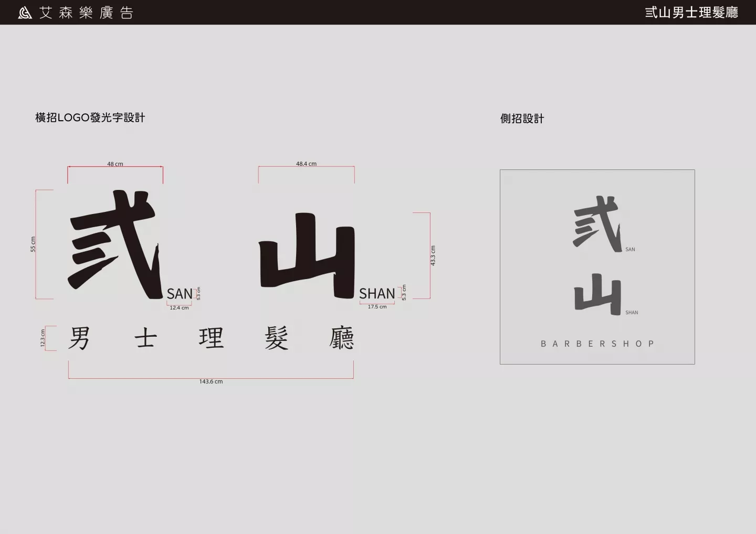
Task: Click the triangular logo icon in header
Action: pyautogui.click(x=25, y=13)
